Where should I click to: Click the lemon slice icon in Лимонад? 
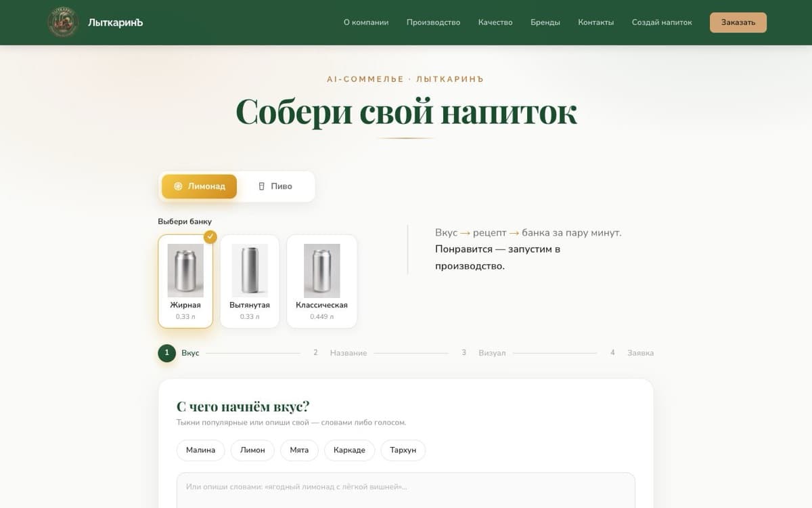click(178, 186)
